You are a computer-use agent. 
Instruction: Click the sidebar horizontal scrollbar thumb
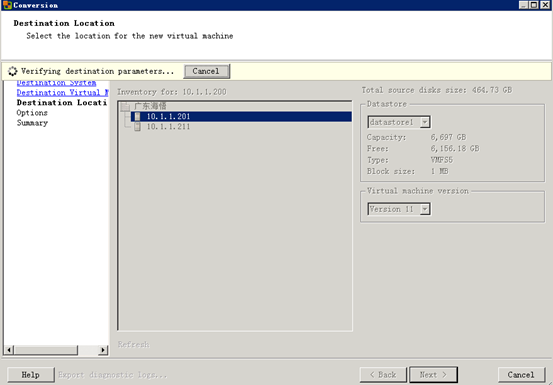46,350
